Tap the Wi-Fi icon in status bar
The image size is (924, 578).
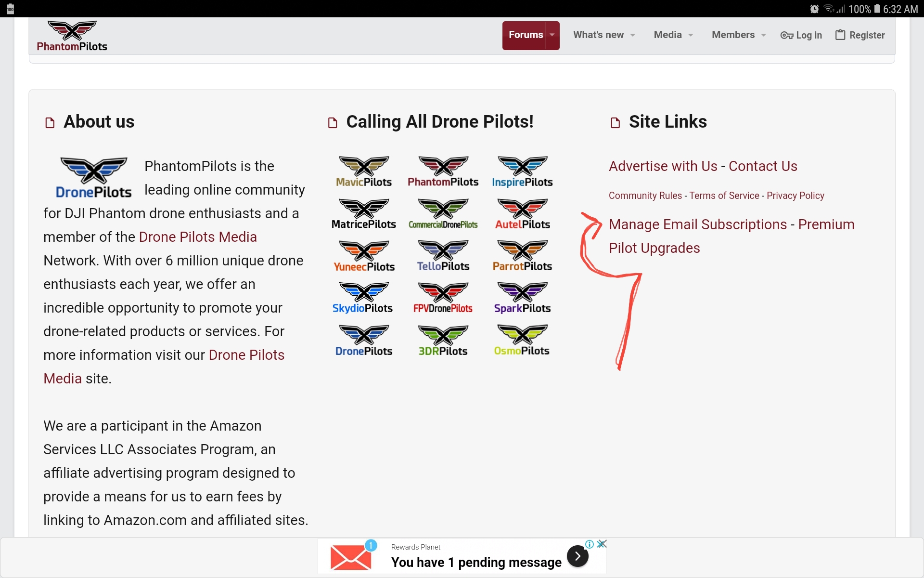[x=829, y=9]
